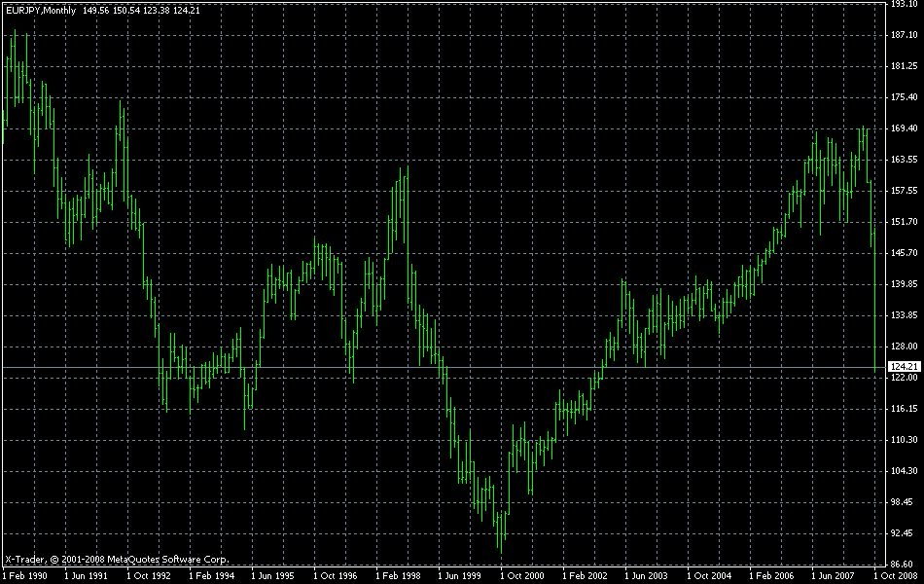924x584 pixels.
Task: Click the 1 Oct 2000 date label
Action: (x=523, y=576)
